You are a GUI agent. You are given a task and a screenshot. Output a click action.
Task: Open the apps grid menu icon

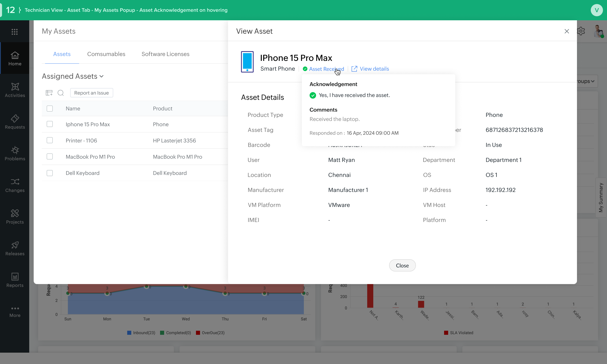(x=15, y=32)
